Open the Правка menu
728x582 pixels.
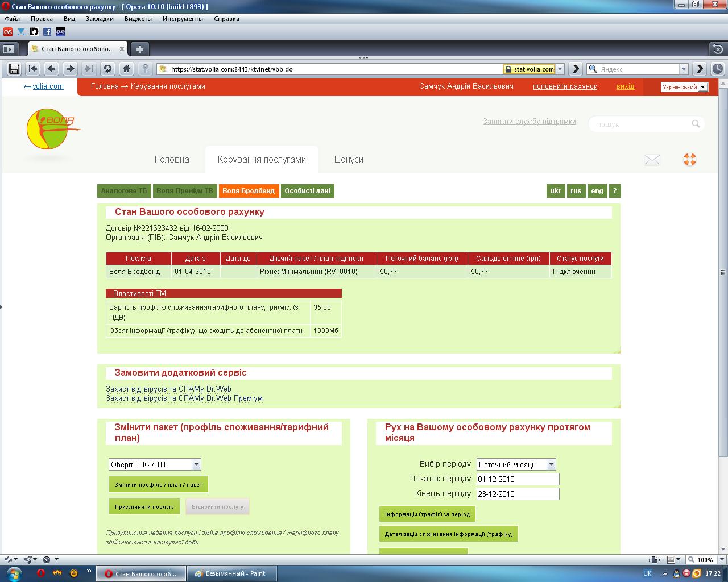click(x=42, y=19)
